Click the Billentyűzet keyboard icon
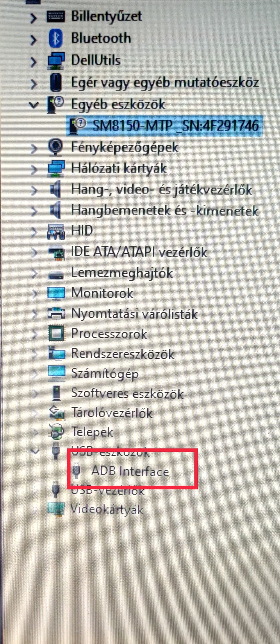Viewport: 280px width, 644px height. click(x=56, y=16)
